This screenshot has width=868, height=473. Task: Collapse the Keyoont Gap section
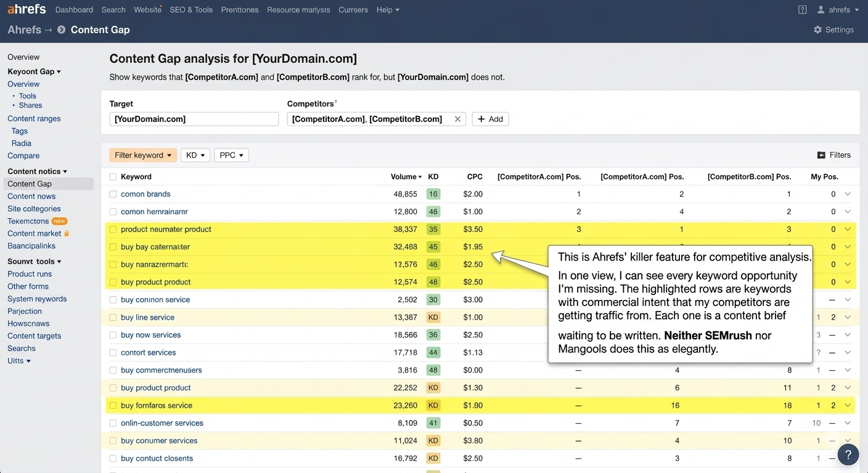34,71
